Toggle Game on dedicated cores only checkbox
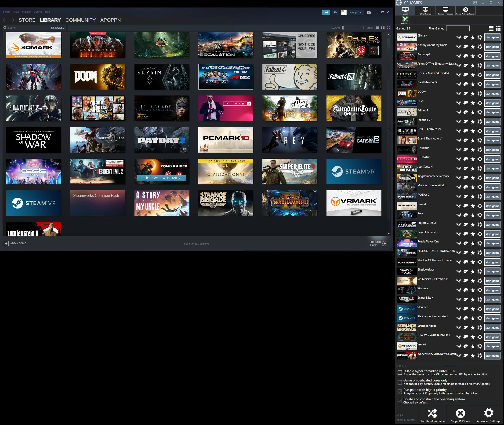Screen dimensions: 504x425 pos(400,382)
